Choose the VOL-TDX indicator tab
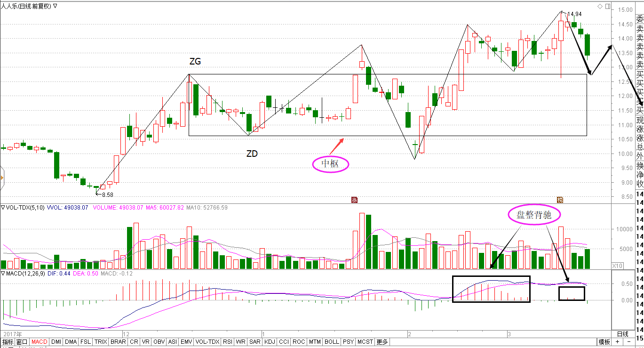This screenshot has height=348, width=644. click(x=207, y=342)
